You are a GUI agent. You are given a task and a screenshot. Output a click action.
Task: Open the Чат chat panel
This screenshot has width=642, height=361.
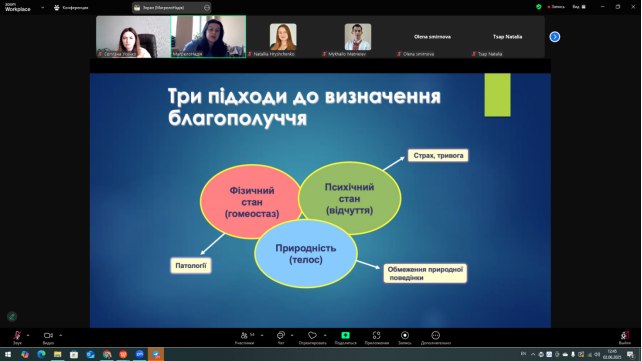pyautogui.click(x=281, y=336)
